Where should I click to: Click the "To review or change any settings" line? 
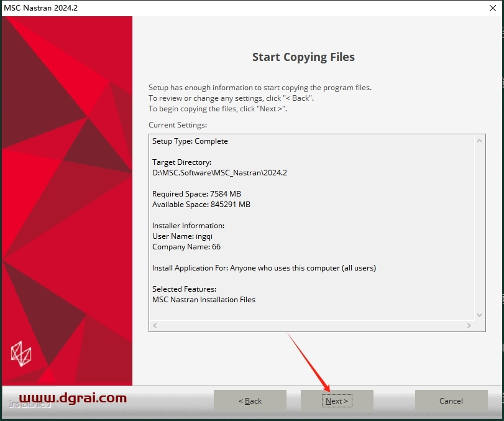[231, 98]
